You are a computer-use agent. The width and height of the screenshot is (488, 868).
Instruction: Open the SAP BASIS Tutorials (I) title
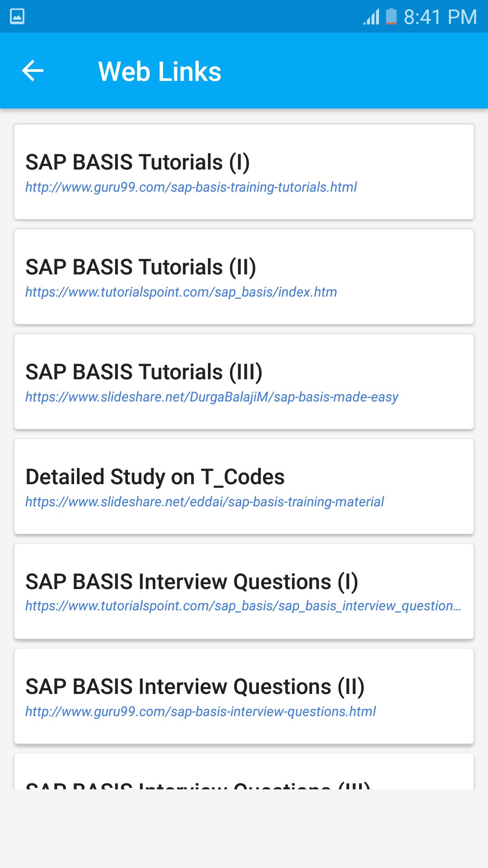click(137, 162)
